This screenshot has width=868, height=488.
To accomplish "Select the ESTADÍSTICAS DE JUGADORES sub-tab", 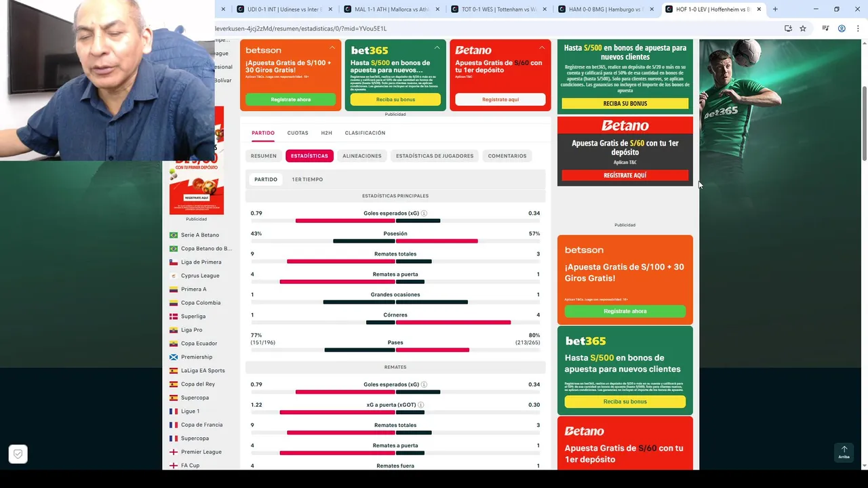I will pyautogui.click(x=435, y=156).
